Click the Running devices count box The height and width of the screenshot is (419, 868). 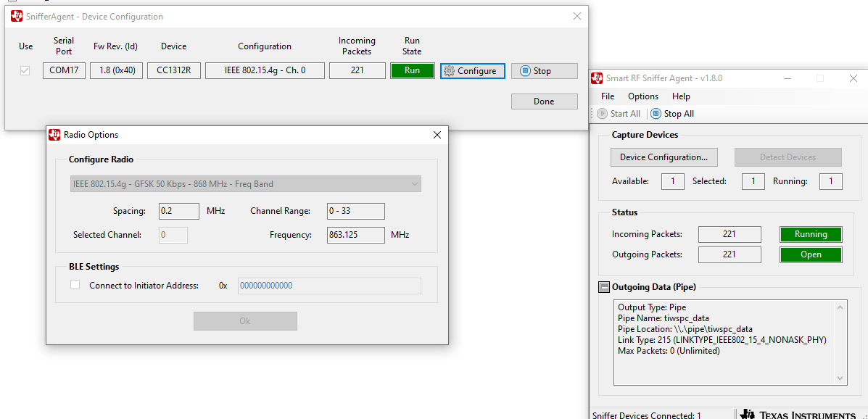[x=831, y=181]
